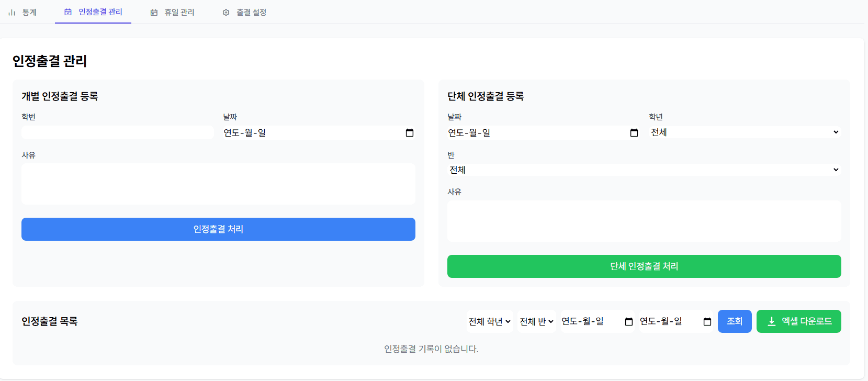Expand the 반 dropdown in group registration
Screen dimensions: 868x381
[x=644, y=170]
